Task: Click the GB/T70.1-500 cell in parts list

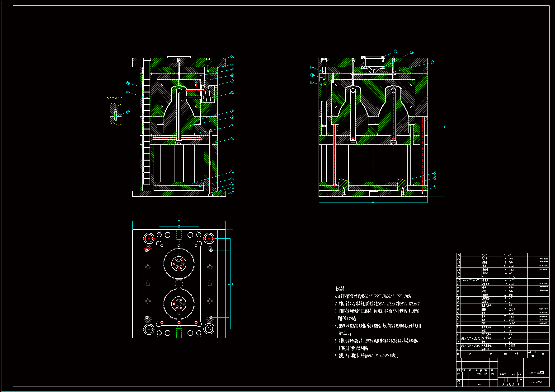Action: [x=470, y=280]
